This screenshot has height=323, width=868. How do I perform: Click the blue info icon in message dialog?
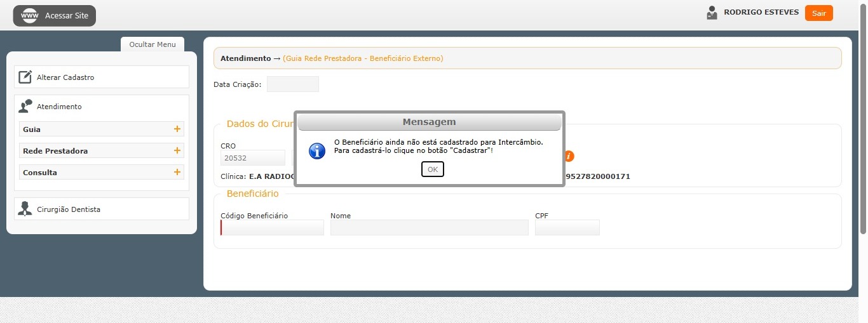316,150
